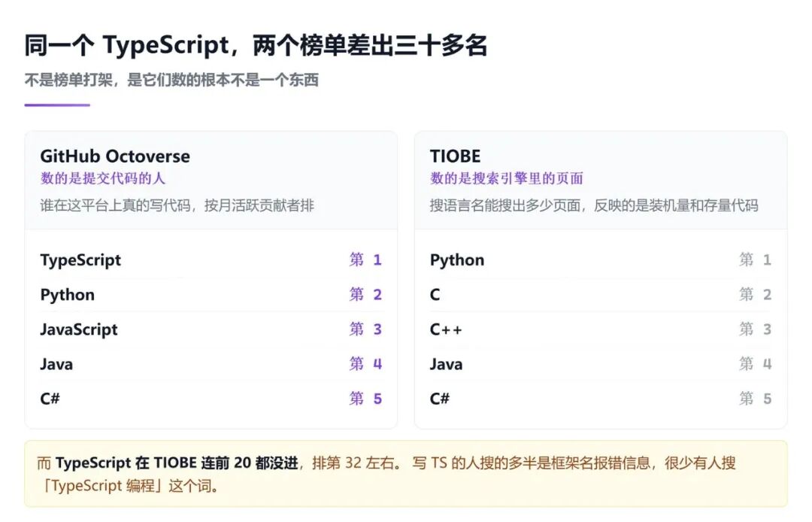812x522 pixels.
Task: Click rank '第 2' beside Octoverse Python
Action: click(x=365, y=294)
